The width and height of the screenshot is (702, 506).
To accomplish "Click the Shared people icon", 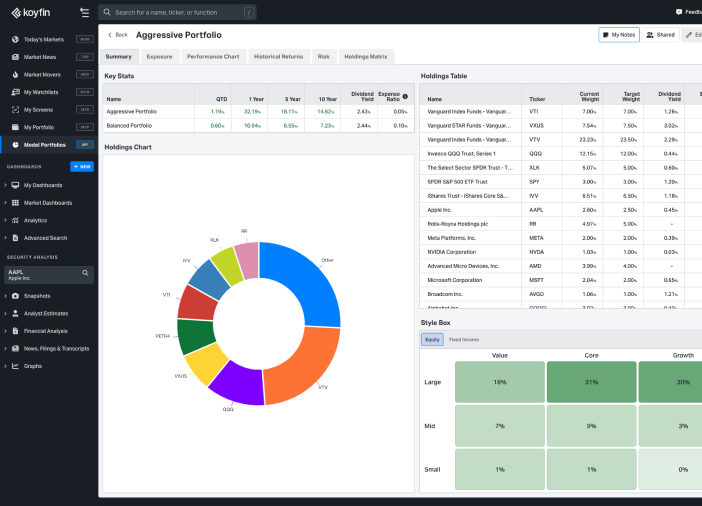I will click(650, 34).
